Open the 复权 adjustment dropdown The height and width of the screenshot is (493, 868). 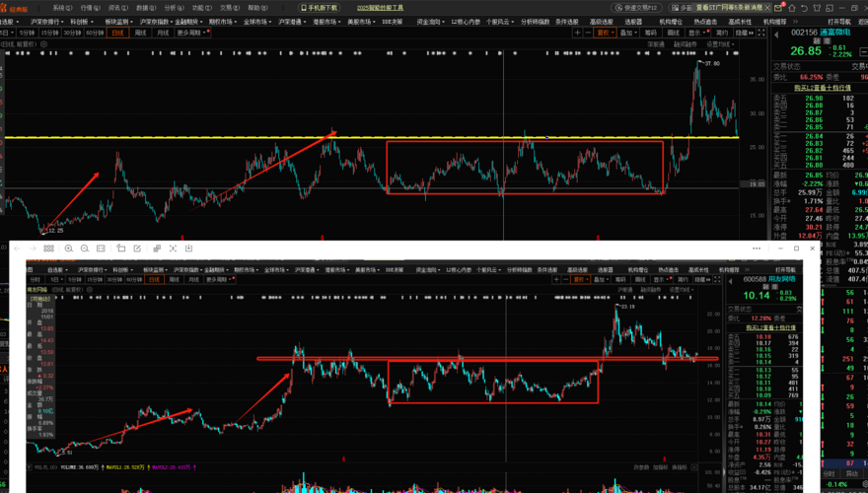[x=605, y=33]
